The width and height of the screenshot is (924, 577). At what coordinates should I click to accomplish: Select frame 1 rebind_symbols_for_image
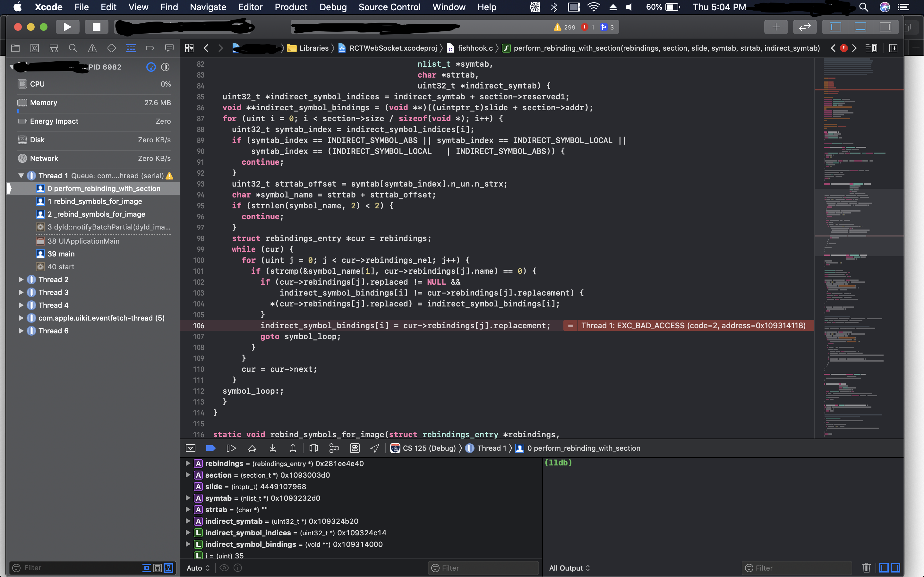tap(96, 201)
